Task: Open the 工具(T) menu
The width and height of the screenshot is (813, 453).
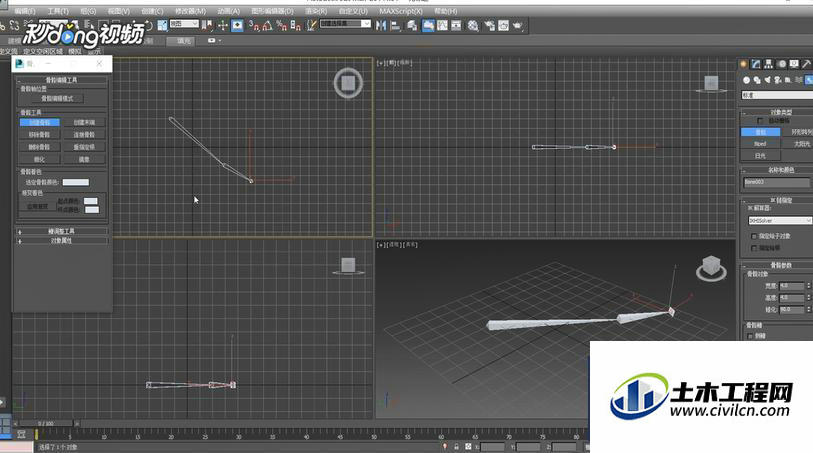Action: tap(58, 11)
